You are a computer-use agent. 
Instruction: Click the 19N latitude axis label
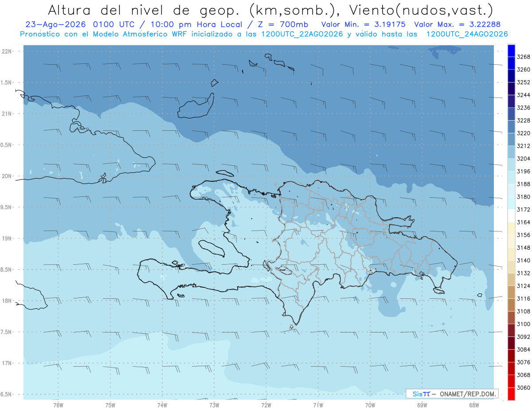7,239
